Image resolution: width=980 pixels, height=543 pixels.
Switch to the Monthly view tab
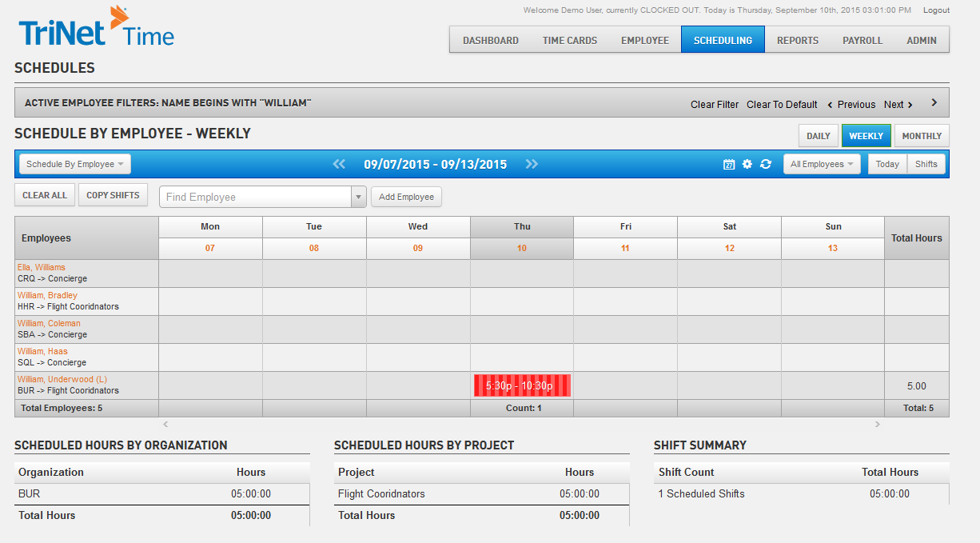point(922,136)
